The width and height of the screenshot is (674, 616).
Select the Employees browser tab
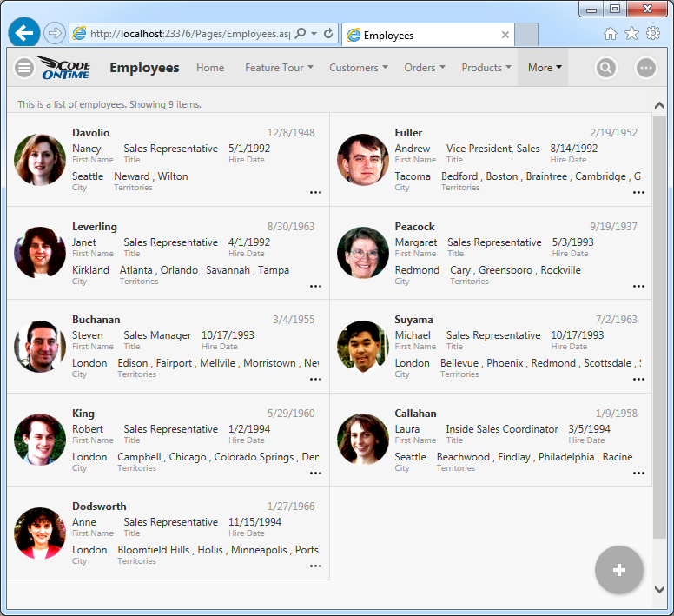pyautogui.click(x=427, y=35)
